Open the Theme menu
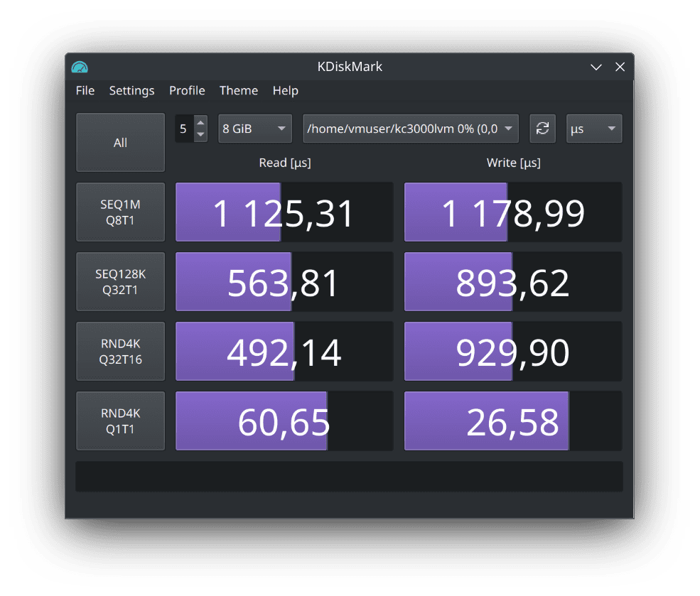Viewport: 700px width, 596px height. point(238,90)
